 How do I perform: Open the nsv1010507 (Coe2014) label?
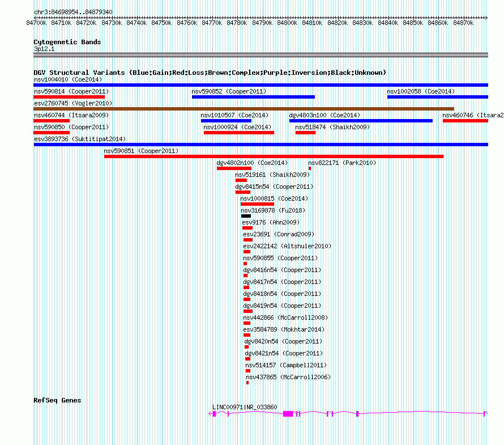click(x=234, y=115)
